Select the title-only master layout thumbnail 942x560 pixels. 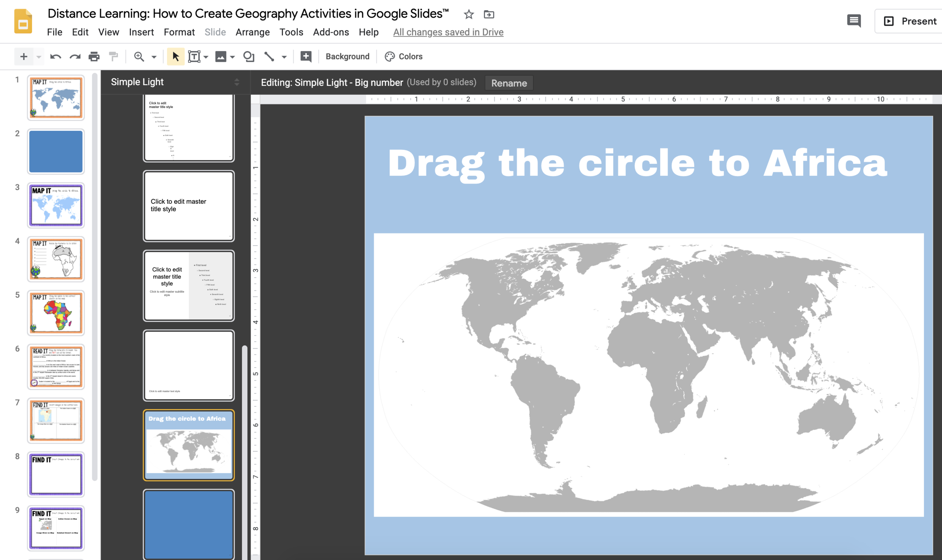click(x=189, y=206)
